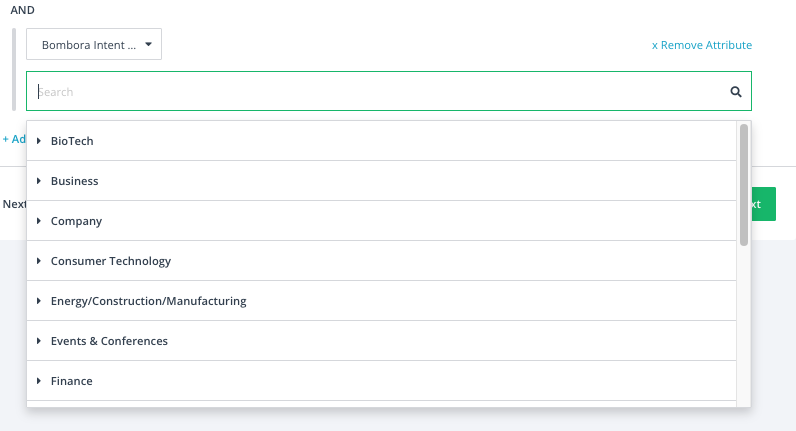Select the BioTech list item
796x431 pixels.
pyautogui.click(x=381, y=141)
